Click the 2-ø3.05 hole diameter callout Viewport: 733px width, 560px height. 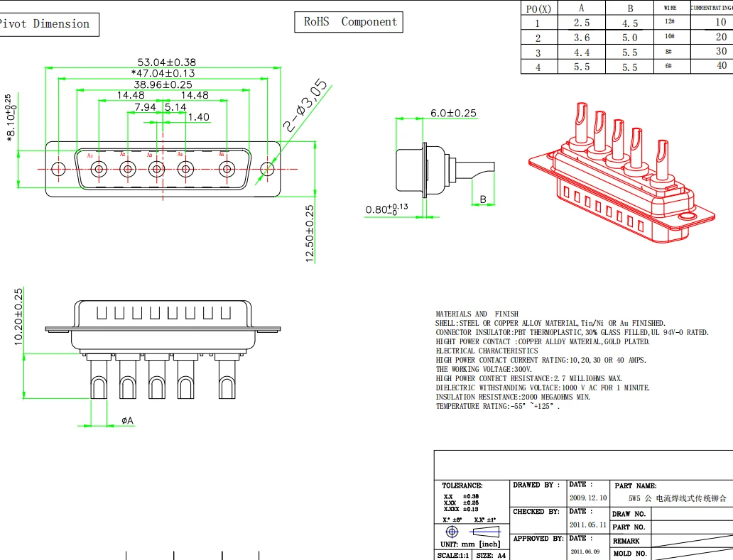point(306,107)
